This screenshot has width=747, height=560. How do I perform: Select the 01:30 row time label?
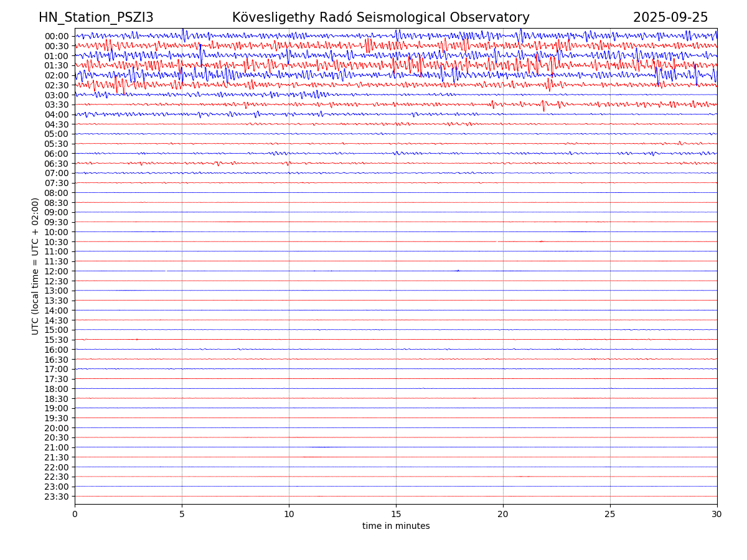click(x=56, y=65)
